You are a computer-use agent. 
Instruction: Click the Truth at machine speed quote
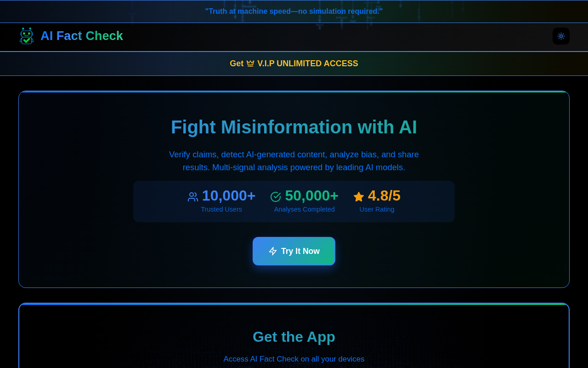click(294, 11)
